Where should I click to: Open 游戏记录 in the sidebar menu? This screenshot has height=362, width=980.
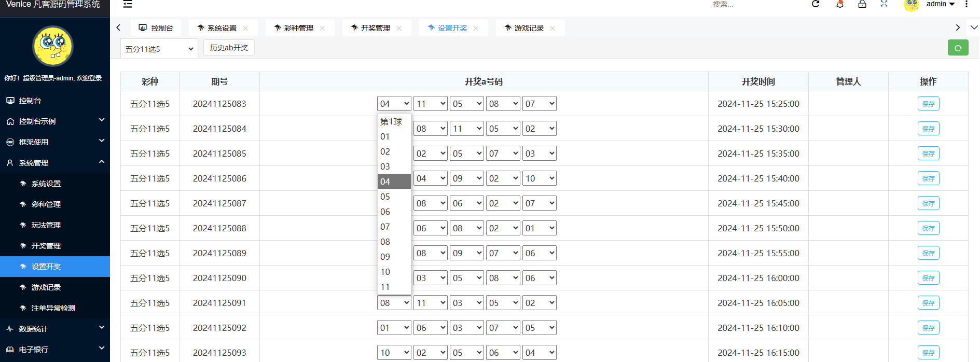pos(46,287)
